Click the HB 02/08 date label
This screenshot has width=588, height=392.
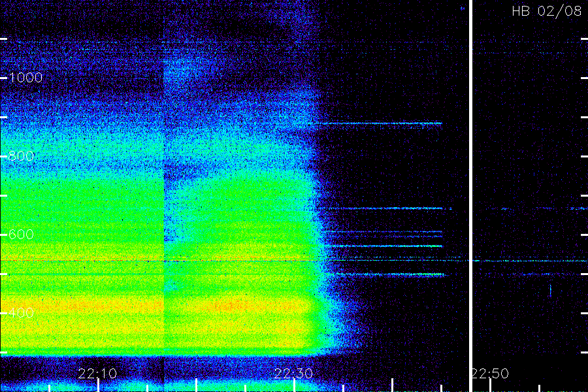pos(546,11)
